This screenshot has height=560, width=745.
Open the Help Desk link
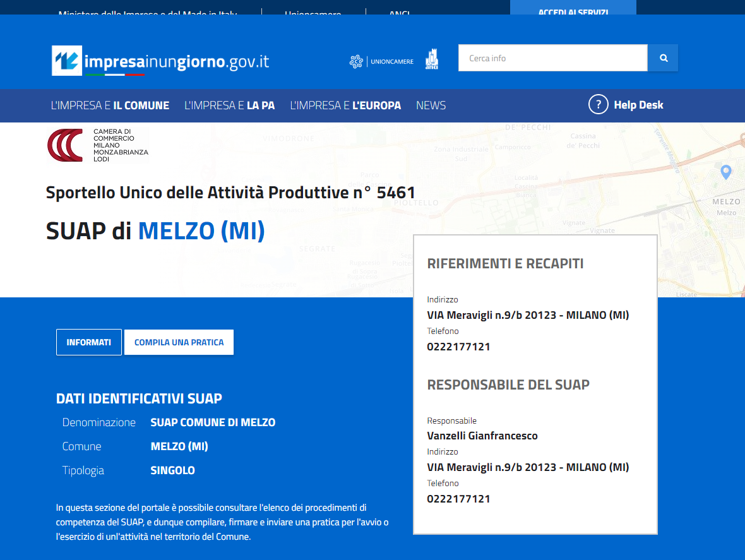638,105
